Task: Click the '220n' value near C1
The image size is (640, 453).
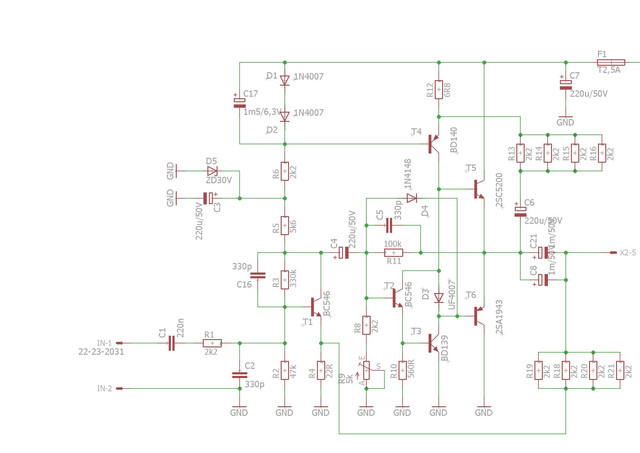Action: [180, 328]
